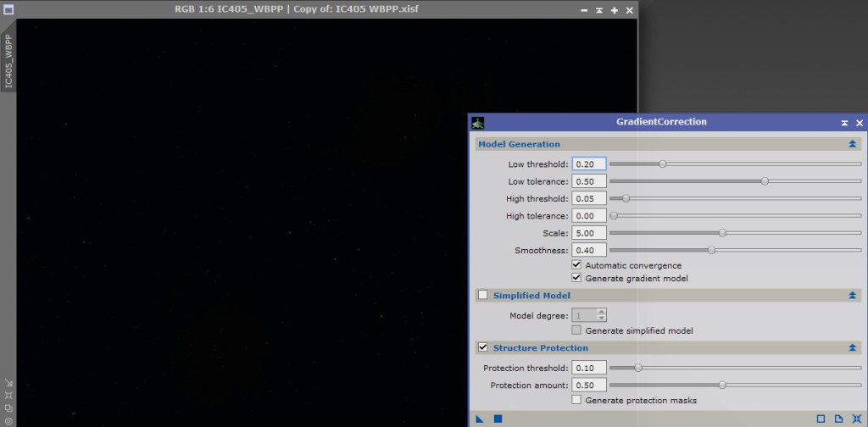Check Generate protection masks

(x=577, y=400)
